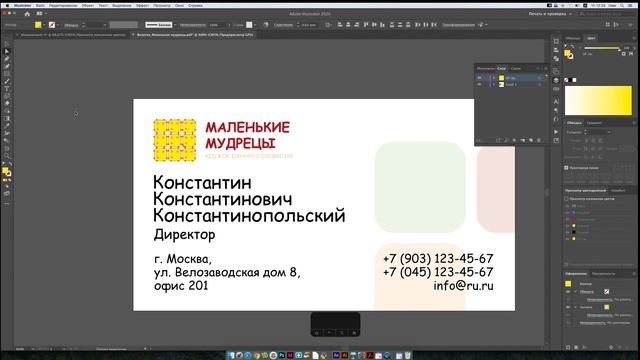Click the stroke weight stepper in control bar

click(x=84, y=25)
